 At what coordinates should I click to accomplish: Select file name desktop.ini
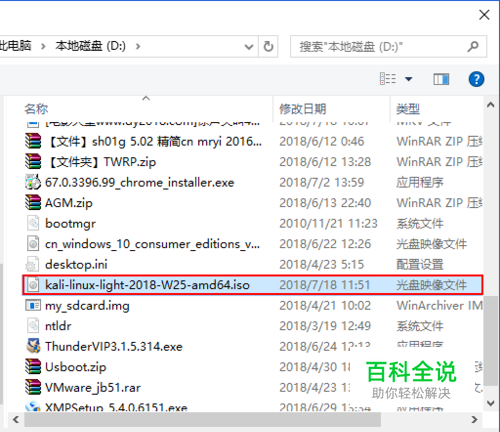76,264
